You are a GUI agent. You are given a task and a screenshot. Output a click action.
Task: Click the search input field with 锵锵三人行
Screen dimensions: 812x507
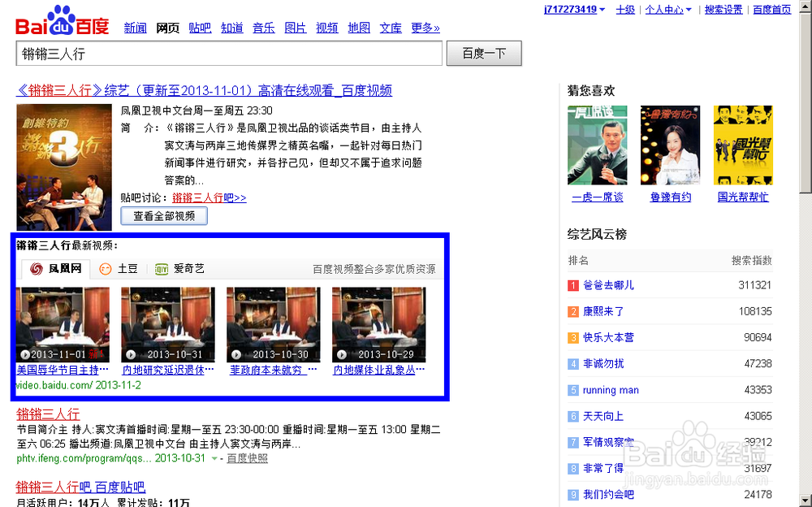[230, 54]
